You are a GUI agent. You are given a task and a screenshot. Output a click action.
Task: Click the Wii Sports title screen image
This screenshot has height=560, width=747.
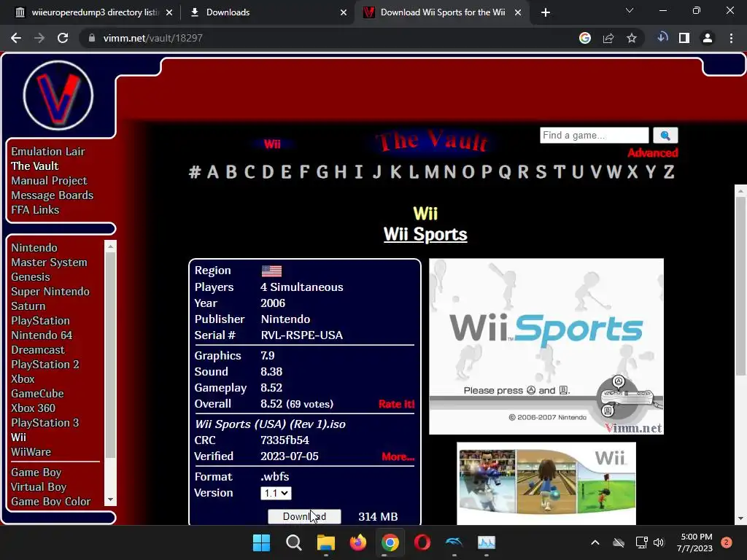pos(546,346)
